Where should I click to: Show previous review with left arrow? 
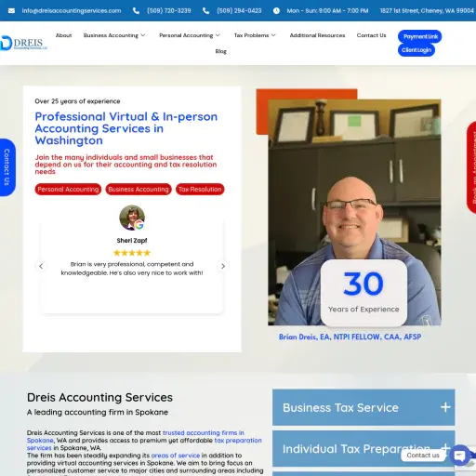tap(41, 266)
